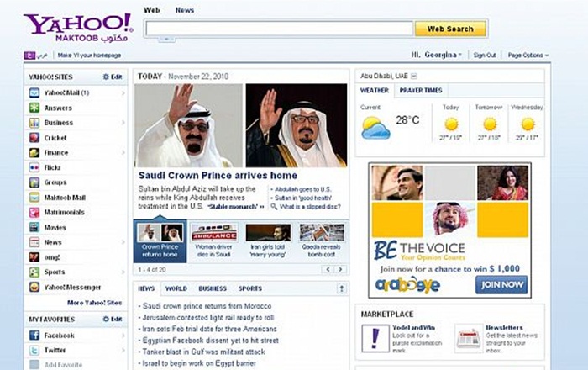Open Abdullah goes to U.S. link

tap(303, 189)
